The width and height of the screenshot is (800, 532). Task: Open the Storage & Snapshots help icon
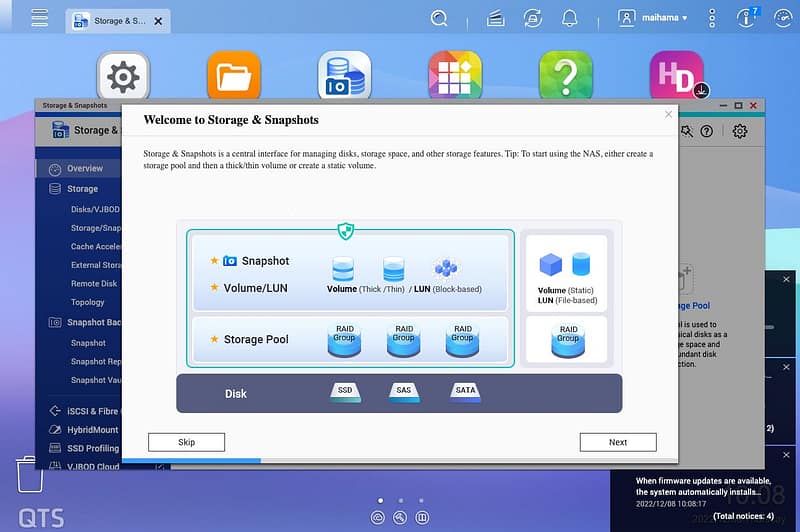(x=707, y=132)
